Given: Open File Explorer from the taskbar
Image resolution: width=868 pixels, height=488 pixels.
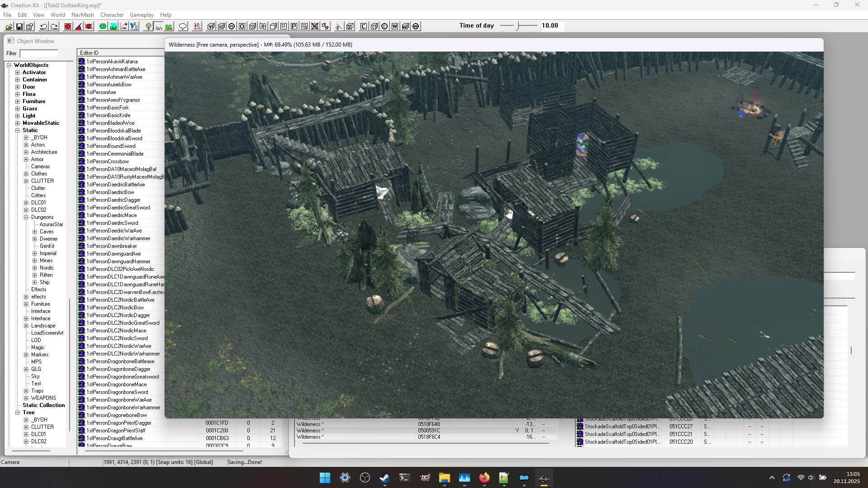Looking at the screenshot, I should click(x=444, y=478).
